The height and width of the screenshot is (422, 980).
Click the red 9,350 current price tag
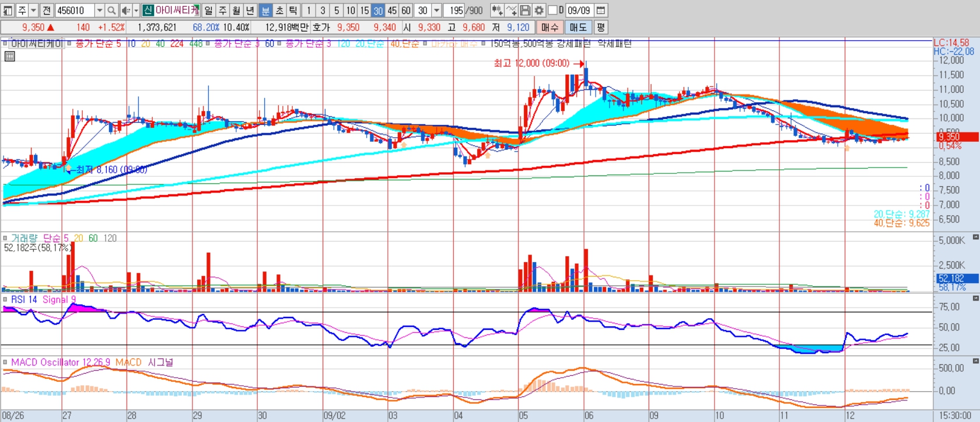pyautogui.click(x=957, y=137)
